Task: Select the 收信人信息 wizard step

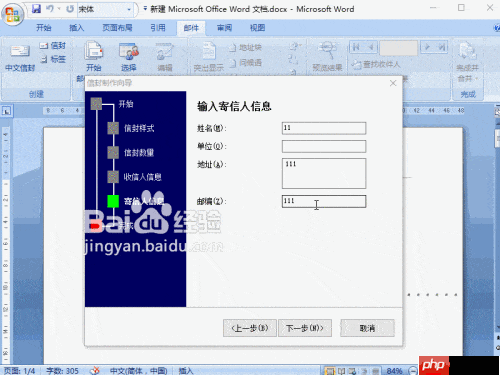Action: (143, 177)
